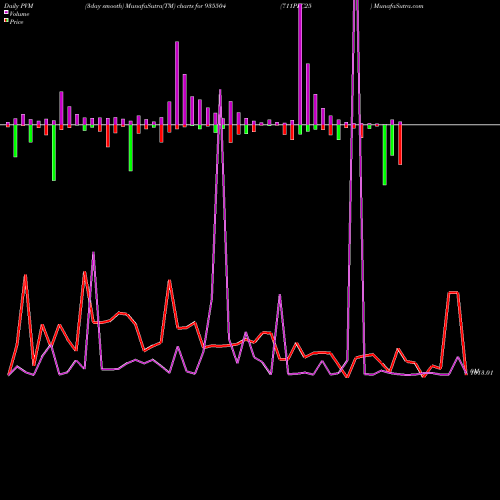
Task: Click the 'Daily PVM' title text
Action: click(x=19, y=6)
